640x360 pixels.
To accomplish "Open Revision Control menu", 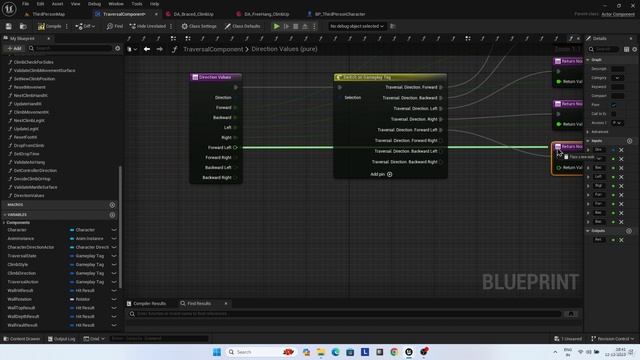I will pos(613,339).
